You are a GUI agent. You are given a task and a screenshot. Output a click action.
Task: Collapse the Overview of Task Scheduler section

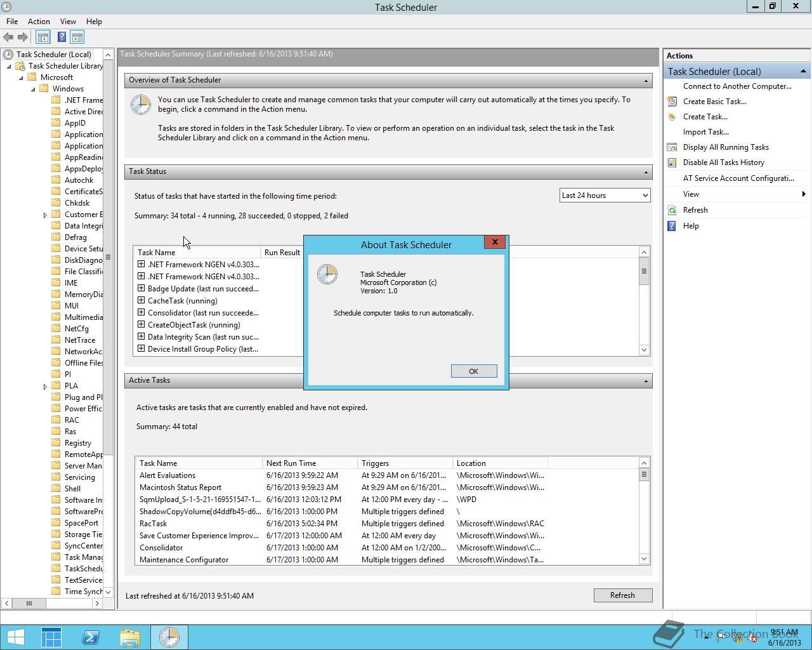click(x=646, y=81)
